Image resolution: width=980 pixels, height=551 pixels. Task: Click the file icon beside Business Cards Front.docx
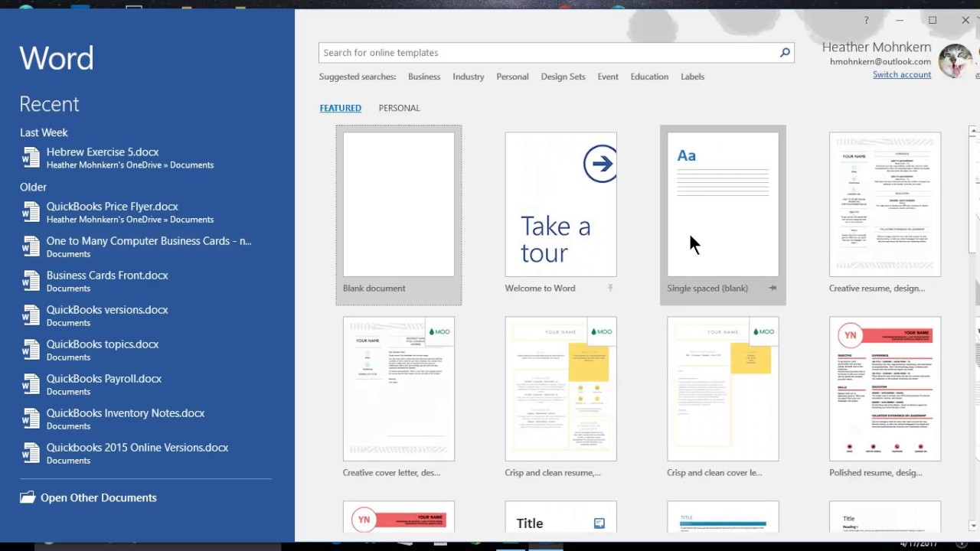pos(31,281)
